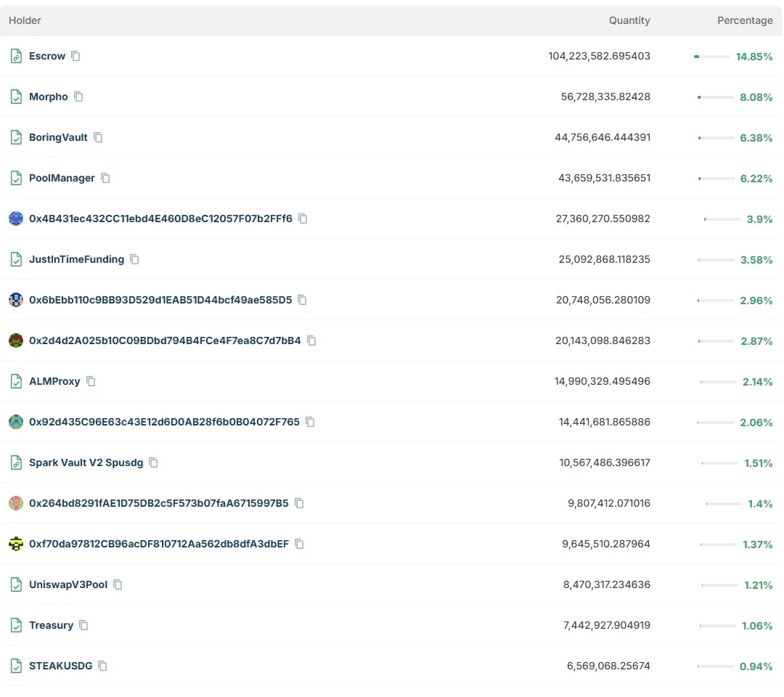Viewport: 784px width, 697px height.
Task: Select the 3.58% percentage value
Action: coord(756,260)
